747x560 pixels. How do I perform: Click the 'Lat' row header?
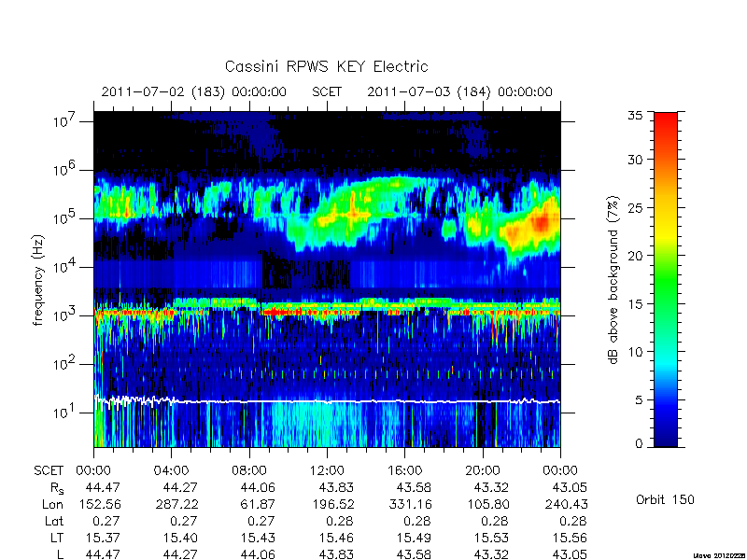tap(54, 522)
